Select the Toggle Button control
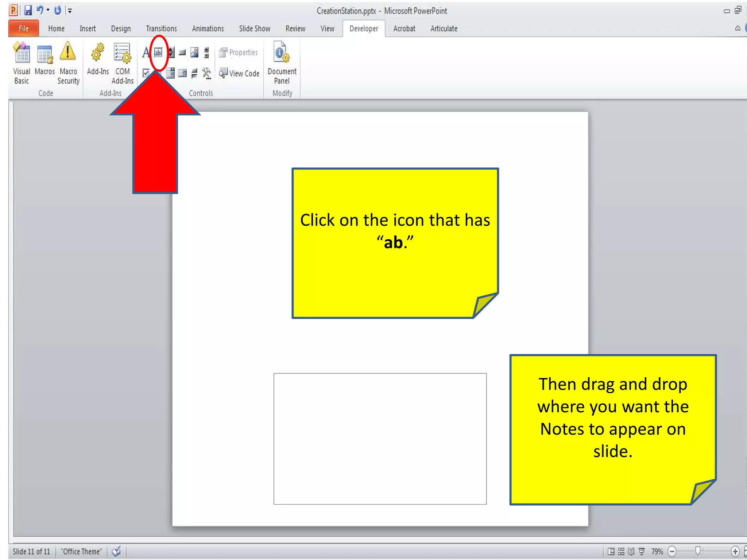The width and height of the screenshot is (747, 560). [x=194, y=73]
